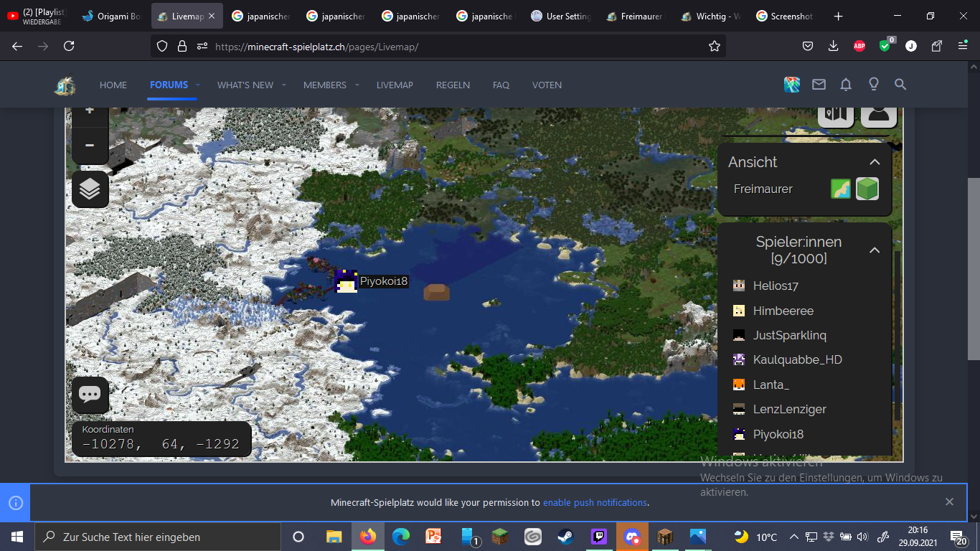Open the conversations mail icon in the navbar
Viewport: 980px width, 551px height.
click(819, 84)
